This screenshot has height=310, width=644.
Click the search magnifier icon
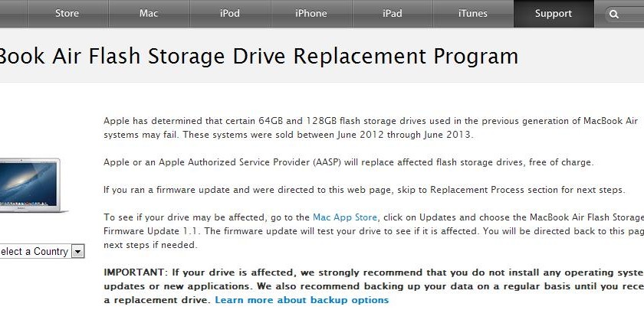coord(614,14)
